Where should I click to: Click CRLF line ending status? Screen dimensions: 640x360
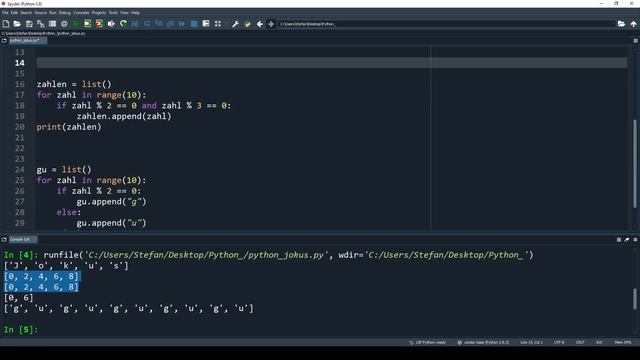pos(580,342)
